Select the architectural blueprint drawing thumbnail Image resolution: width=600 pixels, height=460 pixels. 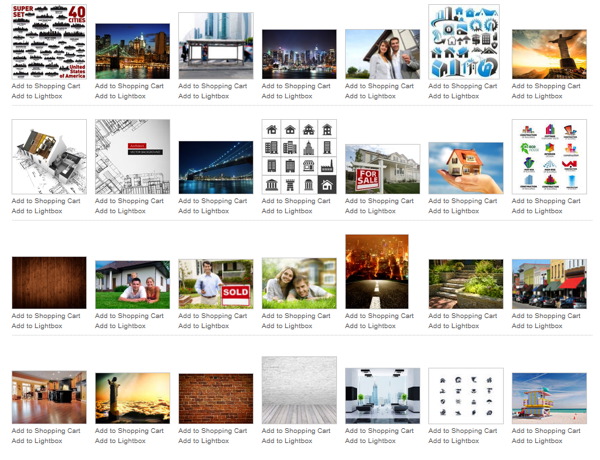pyautogui.click(x=132, y=157)
